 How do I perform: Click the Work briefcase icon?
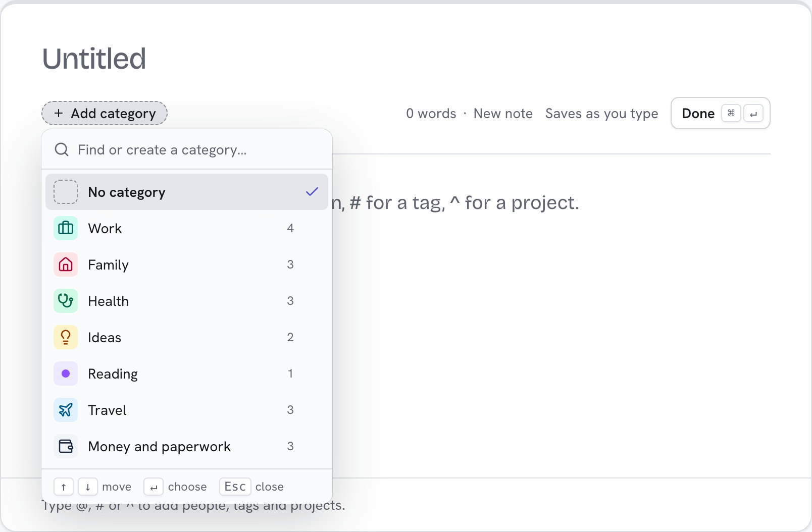(66, 228)
